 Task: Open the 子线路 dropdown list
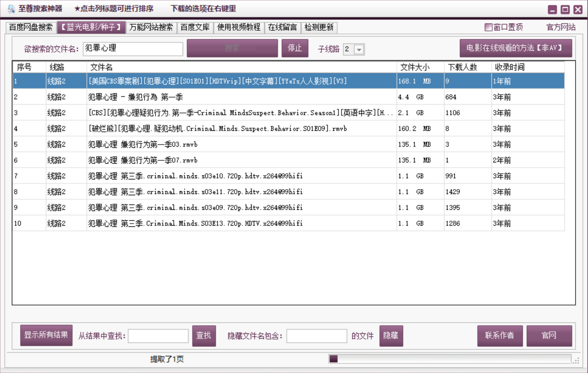pos(359,49)
